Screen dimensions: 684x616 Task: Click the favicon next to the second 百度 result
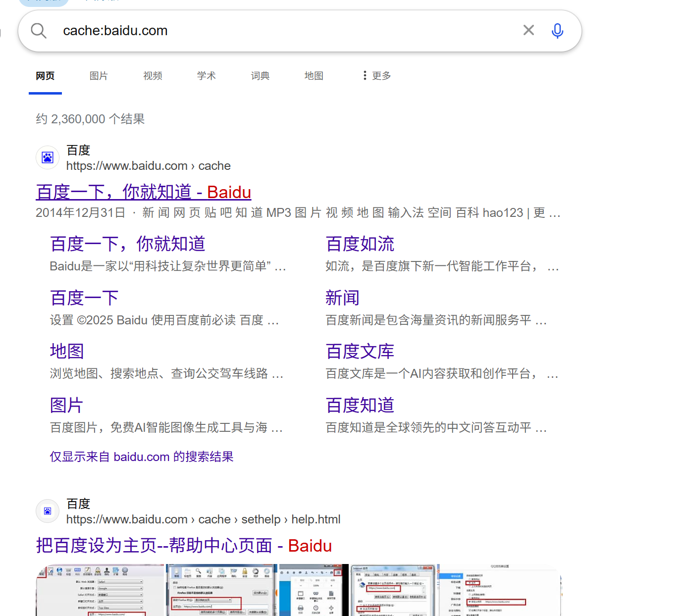click(x=47, y=511)
